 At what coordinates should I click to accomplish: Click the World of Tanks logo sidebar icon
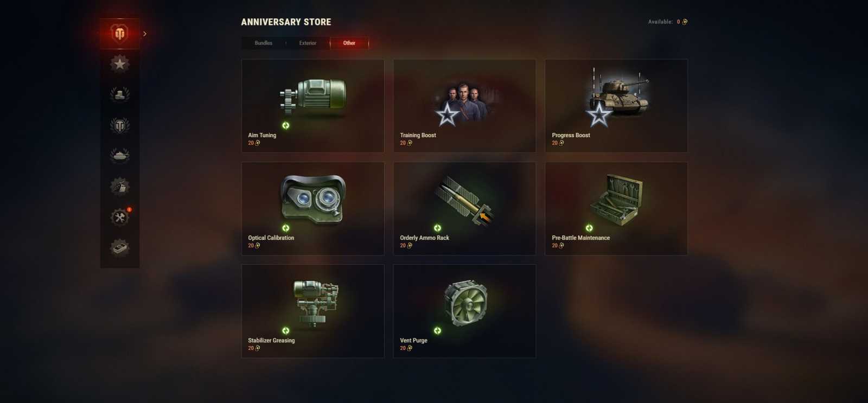coord(120,34)
